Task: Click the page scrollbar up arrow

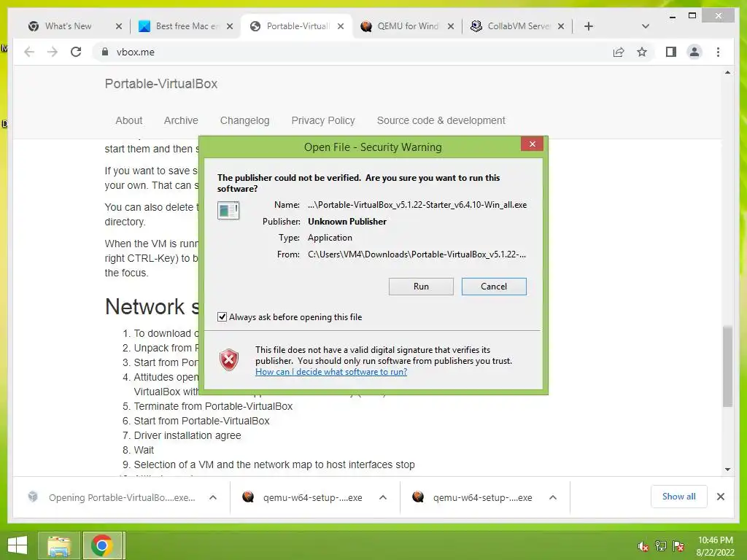Action: (727, 73)
